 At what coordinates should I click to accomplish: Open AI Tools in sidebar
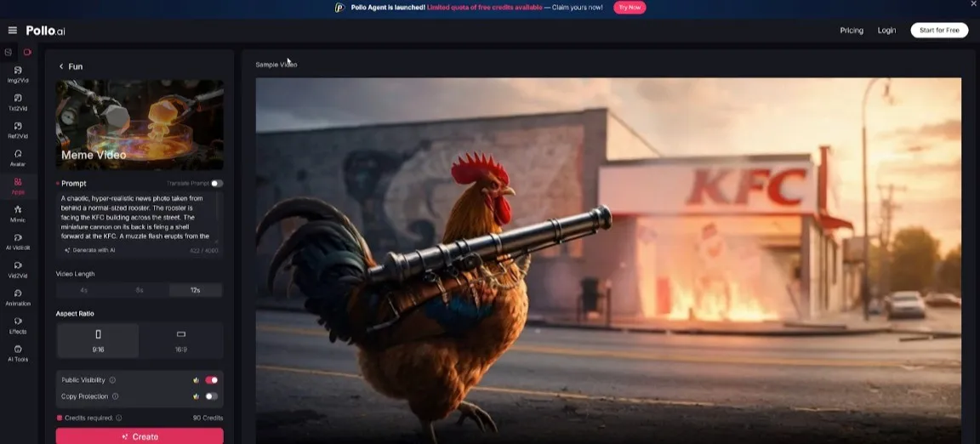pyautogui.click(x=18, y=353)
